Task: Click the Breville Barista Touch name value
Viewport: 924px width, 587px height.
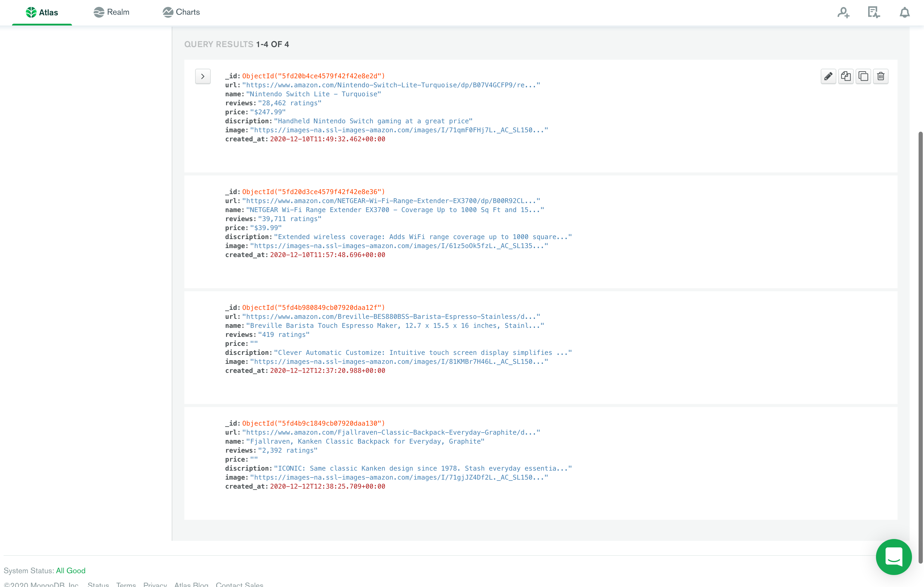Action: click(x=395, y=325)
